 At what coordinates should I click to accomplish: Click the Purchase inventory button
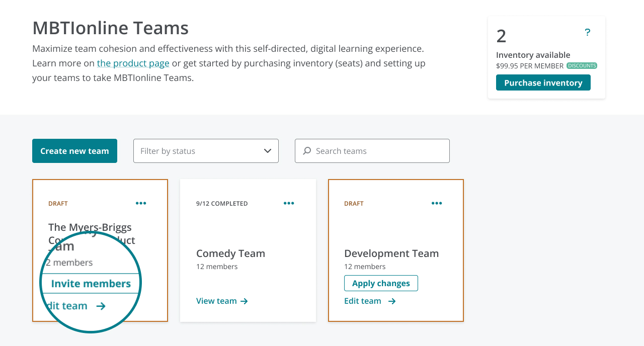[543, 82]
